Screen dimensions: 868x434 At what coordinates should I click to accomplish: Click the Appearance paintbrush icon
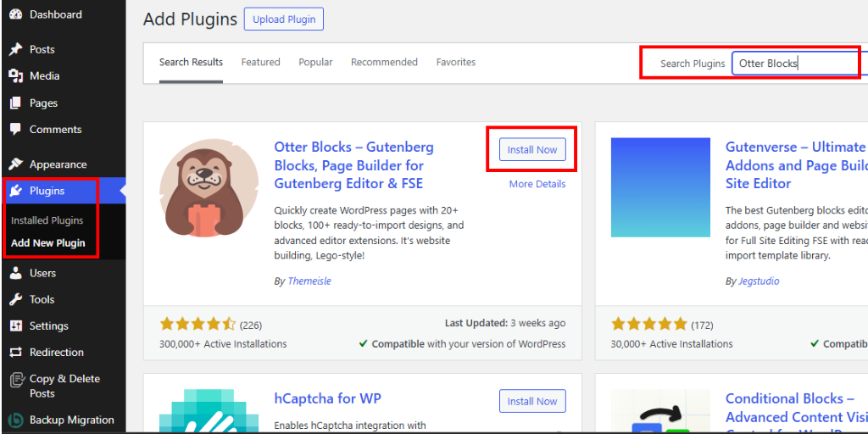point(15,164)
